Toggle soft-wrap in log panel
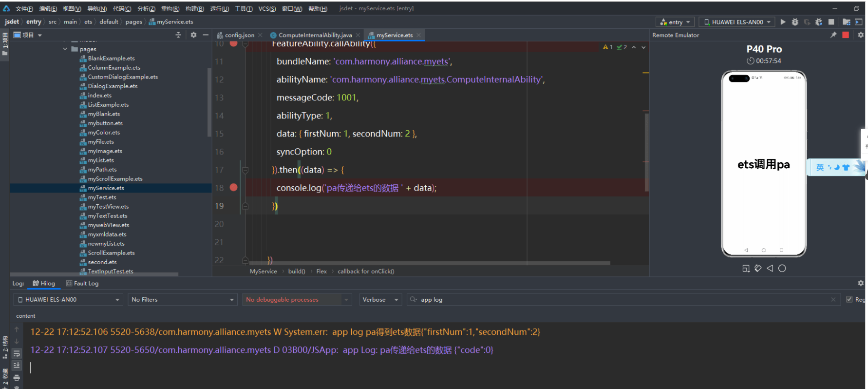 [17, 353]
